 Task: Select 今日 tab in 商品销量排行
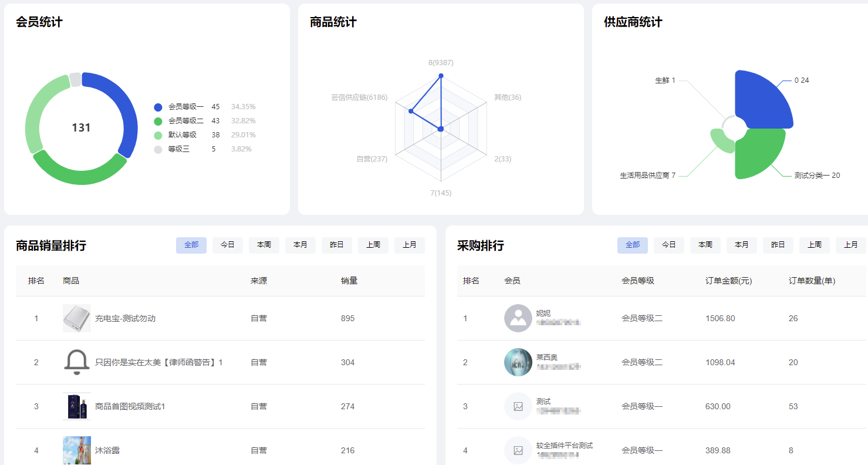pyautogui.click(x=228, y=245)
